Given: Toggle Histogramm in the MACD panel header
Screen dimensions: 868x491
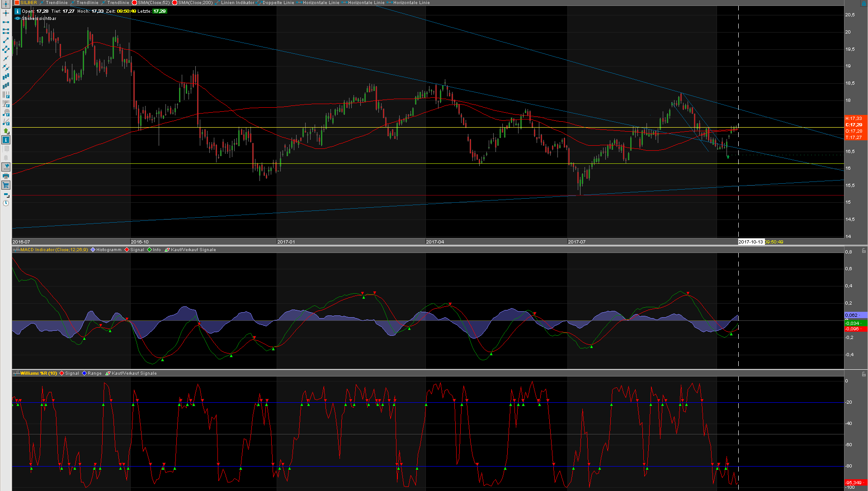Looking at the screenshot, I should tap(108, 249).
